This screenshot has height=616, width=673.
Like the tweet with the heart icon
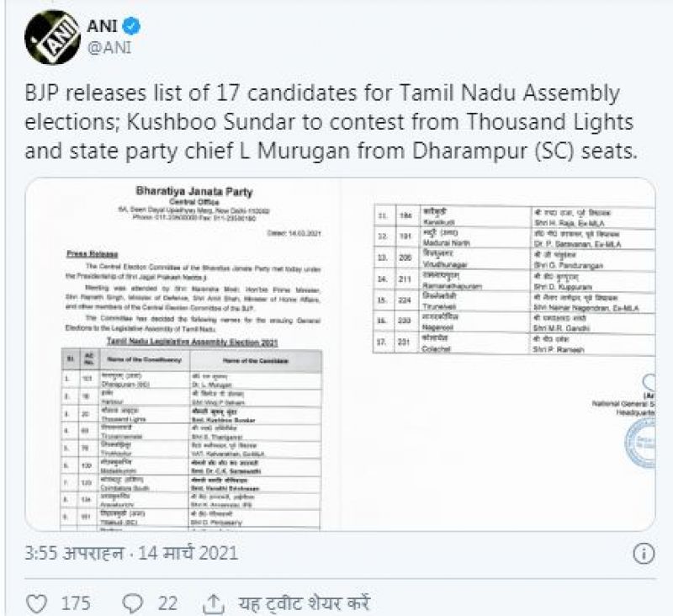(38, 605)
